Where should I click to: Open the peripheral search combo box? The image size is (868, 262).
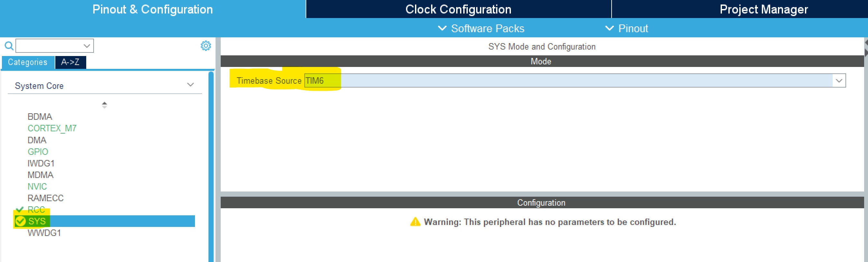[55, 45]
